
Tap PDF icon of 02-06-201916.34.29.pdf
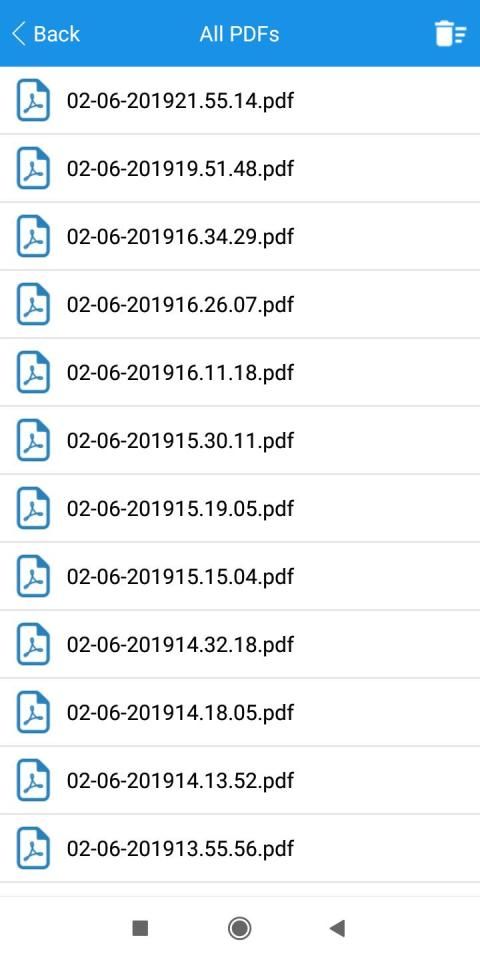coord(33,236)
